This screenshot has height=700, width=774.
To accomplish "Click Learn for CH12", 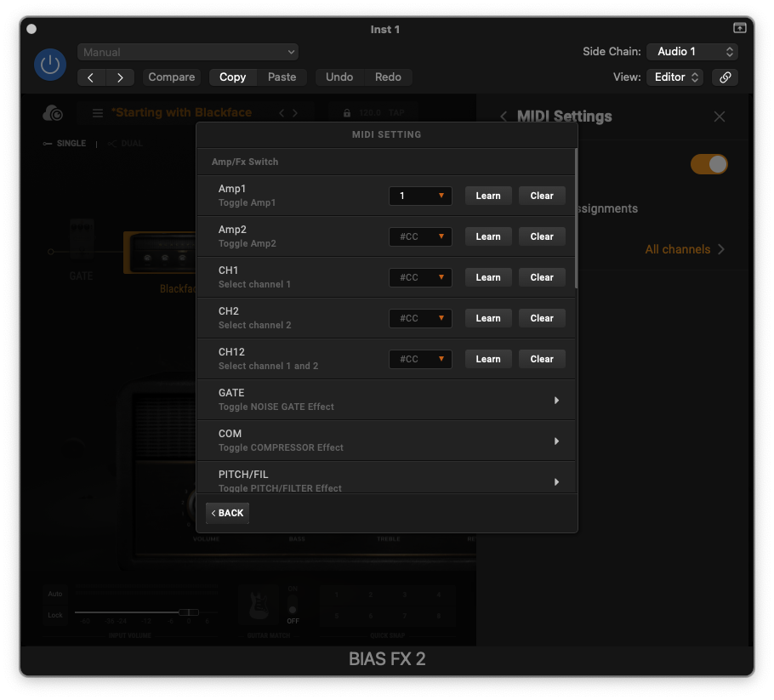I will (488, 360).
